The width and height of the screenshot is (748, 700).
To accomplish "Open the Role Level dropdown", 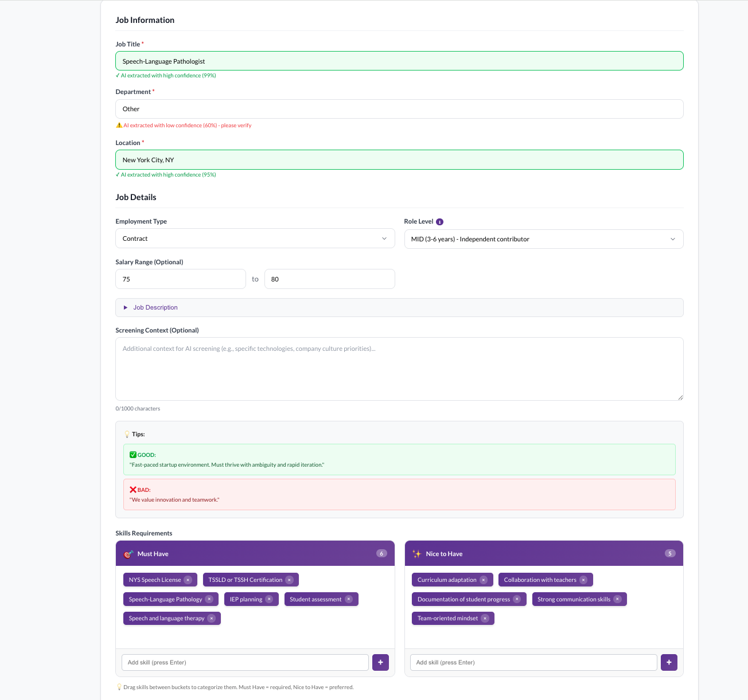I will pyautogui.click(x=544, y=239).
